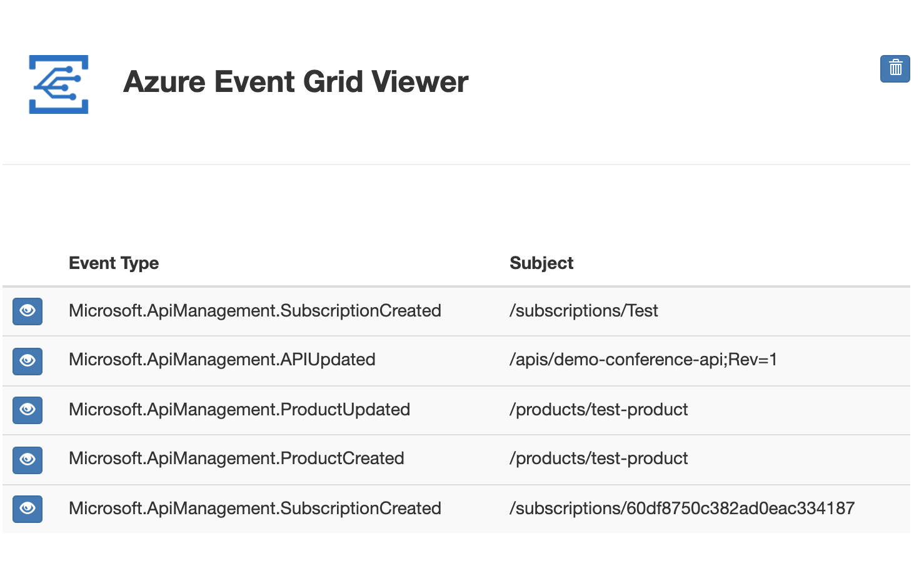Click the Microsoft.ApiManagement.ProductUpdated event type text
924x588 pixels.
click(239, 410)
